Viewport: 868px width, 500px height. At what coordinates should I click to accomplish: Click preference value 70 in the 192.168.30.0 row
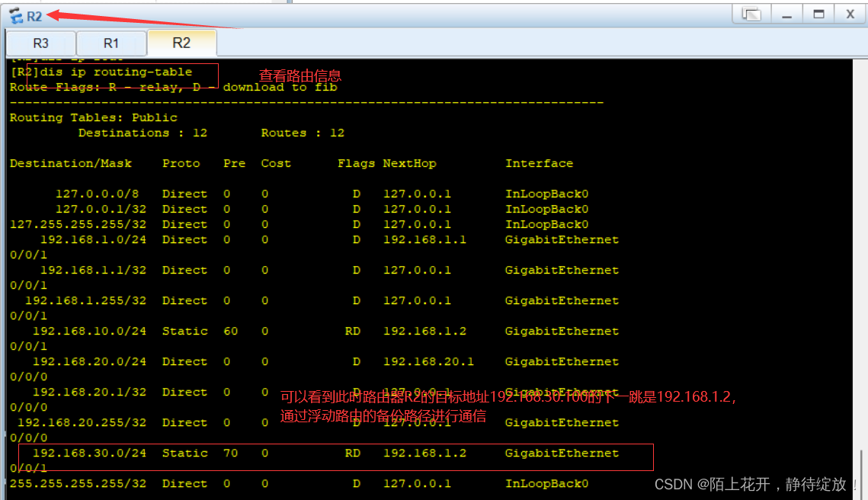coord(231,453)
